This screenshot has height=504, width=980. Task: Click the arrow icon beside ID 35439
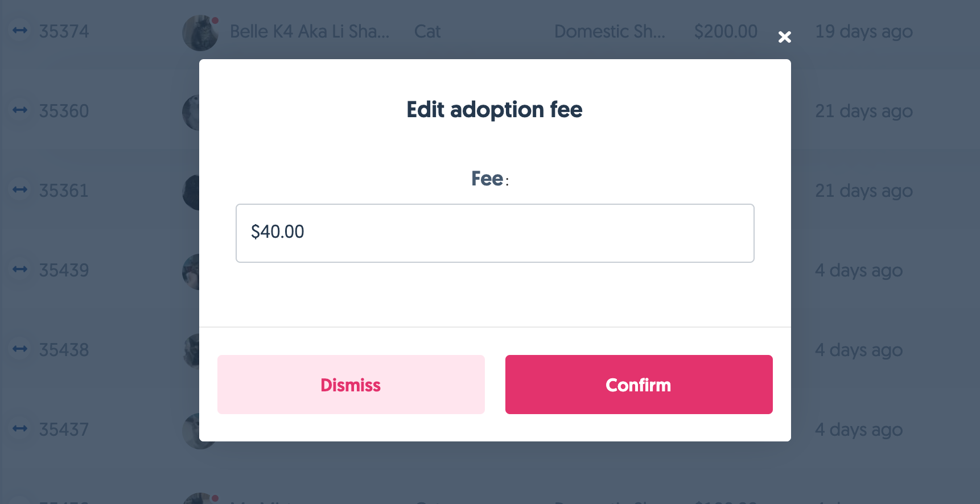tap(20, 269)
